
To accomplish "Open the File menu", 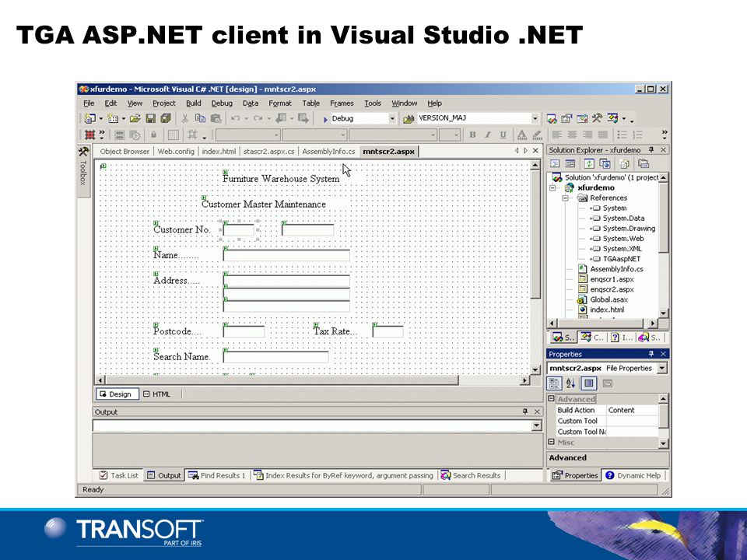I will pyautogui.click(x=89, y=103).
